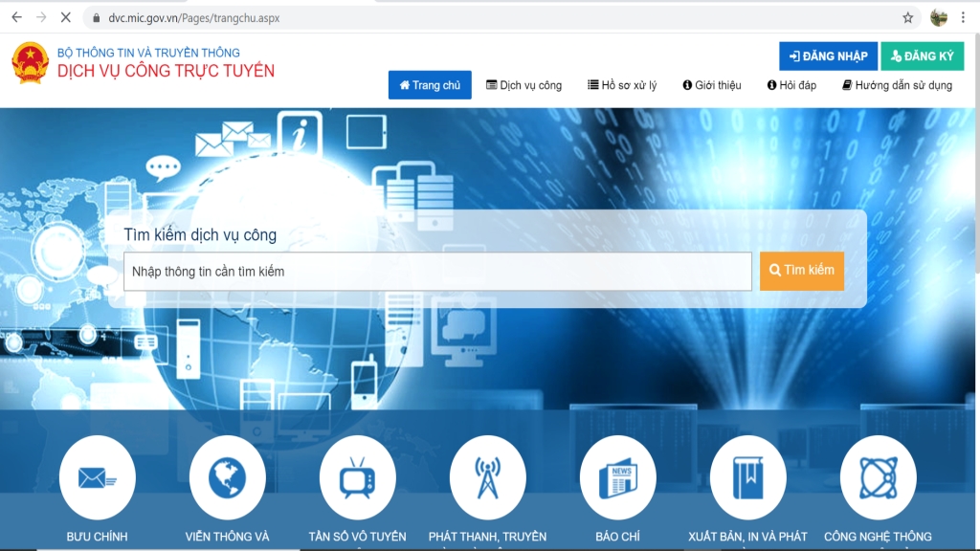Stop page loading in the browser toolbar
Screen dimensions: 980x551
click(x=66, y=17)
